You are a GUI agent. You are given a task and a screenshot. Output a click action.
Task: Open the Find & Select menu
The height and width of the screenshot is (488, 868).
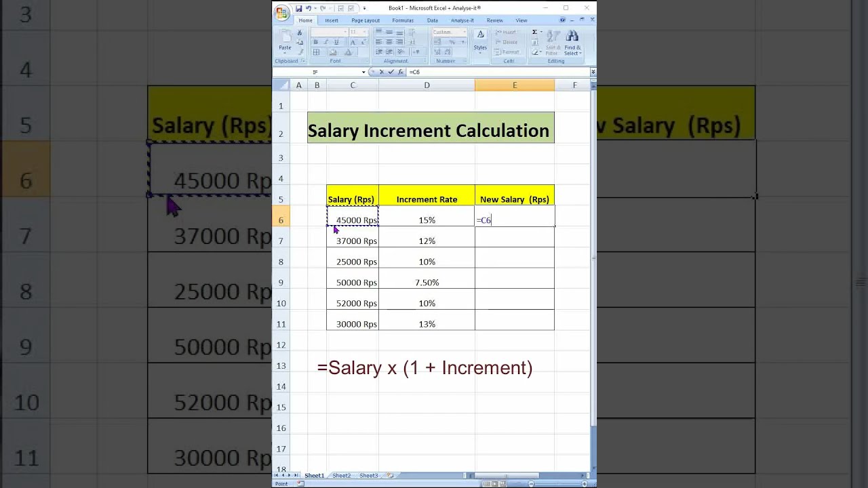572,43
